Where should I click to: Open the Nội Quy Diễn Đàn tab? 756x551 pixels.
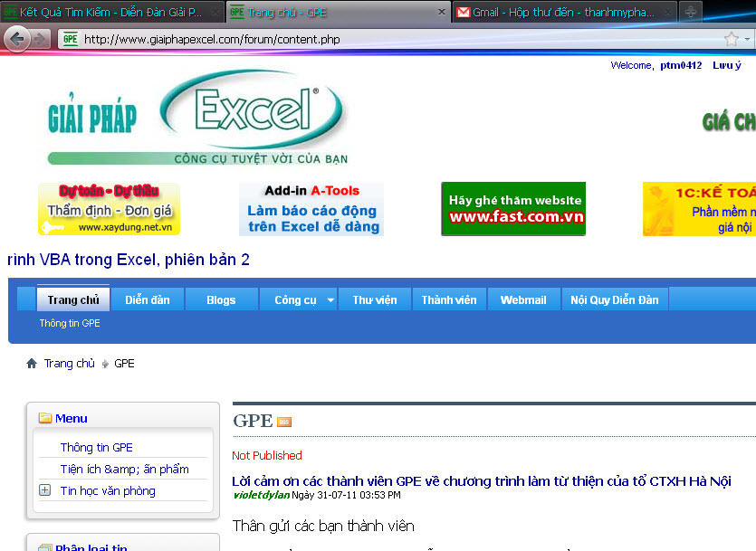[615, 299]
